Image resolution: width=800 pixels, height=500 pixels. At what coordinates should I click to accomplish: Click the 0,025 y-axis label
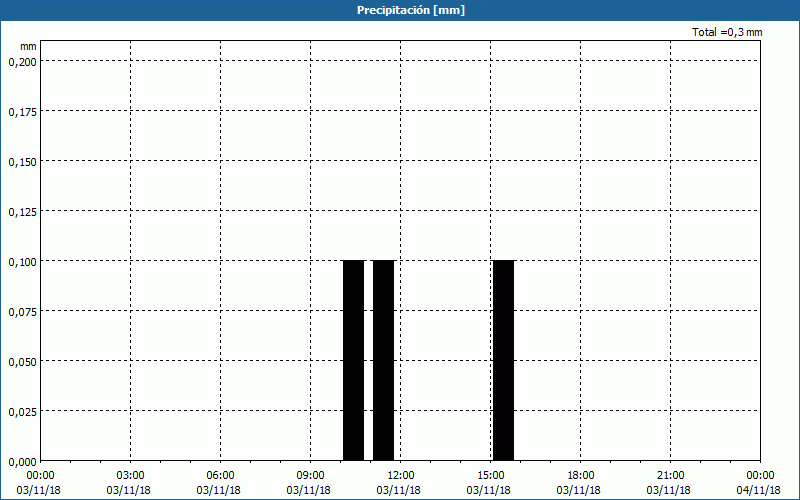click(23, 412)
